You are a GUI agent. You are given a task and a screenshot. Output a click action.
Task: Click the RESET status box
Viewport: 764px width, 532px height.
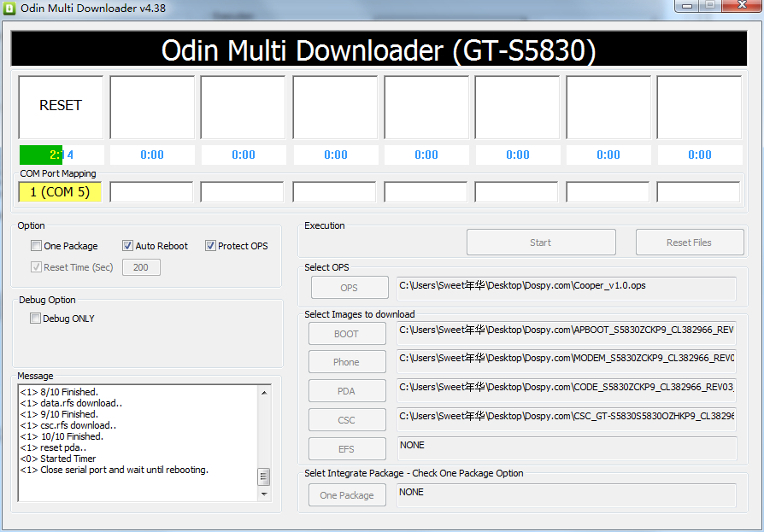(x=61, y=107)
